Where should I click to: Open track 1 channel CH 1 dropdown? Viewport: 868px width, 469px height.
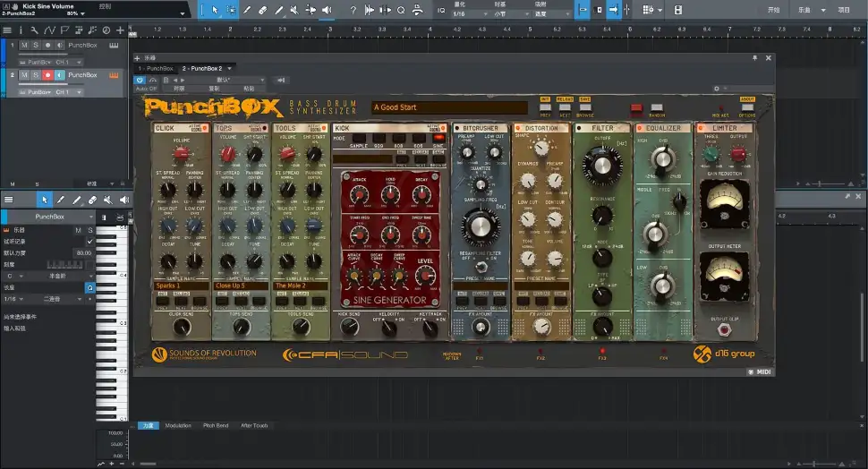pyautogui.click(x=69, y=63)
